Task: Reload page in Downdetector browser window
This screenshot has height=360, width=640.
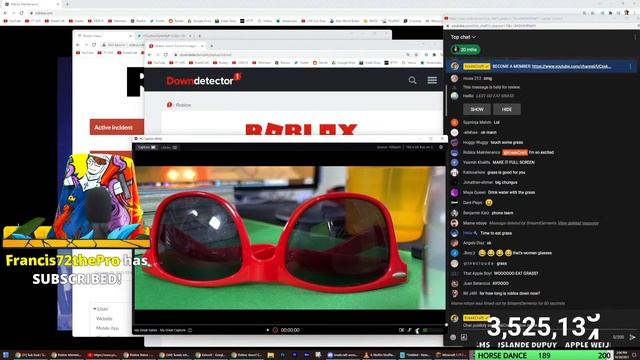Action: pos(166,55)
